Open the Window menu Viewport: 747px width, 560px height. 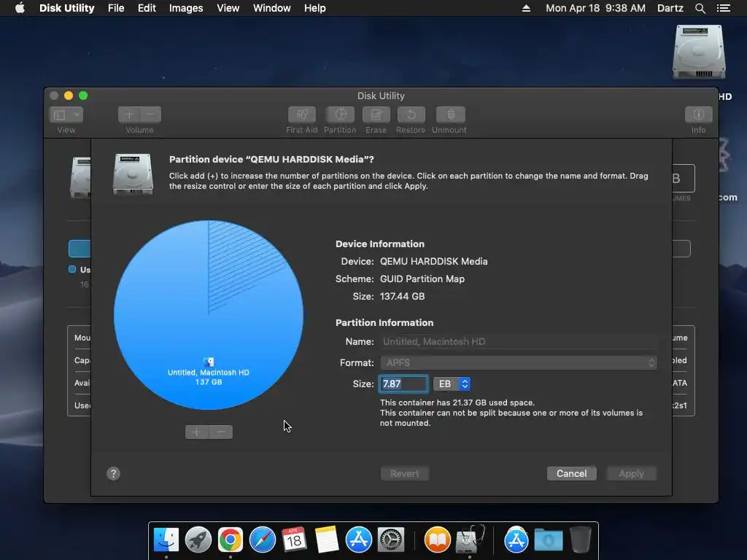tap(271, 8)
